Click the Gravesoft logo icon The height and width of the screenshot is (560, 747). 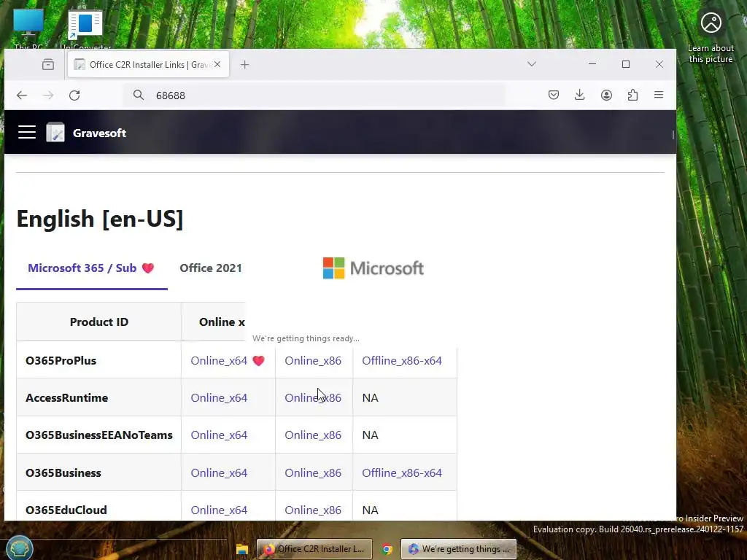[x=55, y=133]
